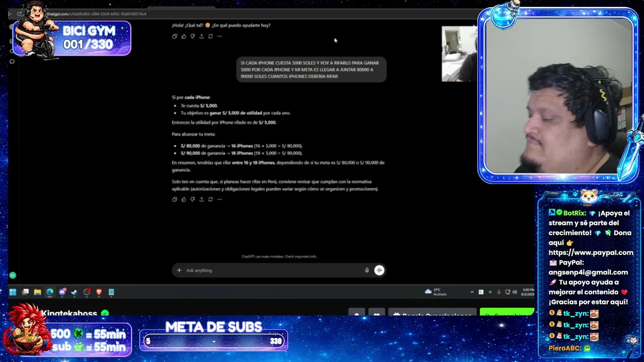644x362 pixels.
Task: Regenerate the iPhone raffle answer
Action: pos(210,199)
